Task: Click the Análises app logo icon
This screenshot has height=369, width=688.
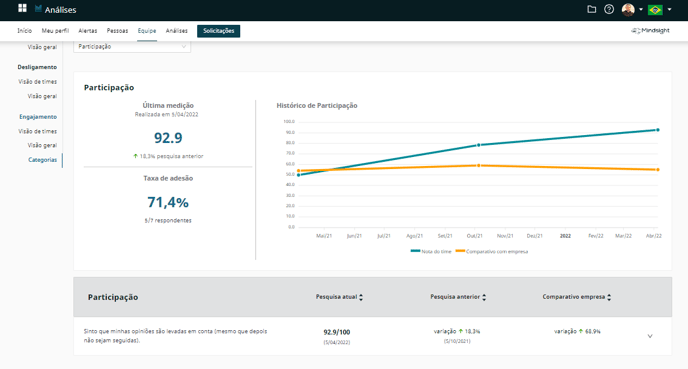Action: 38,9
